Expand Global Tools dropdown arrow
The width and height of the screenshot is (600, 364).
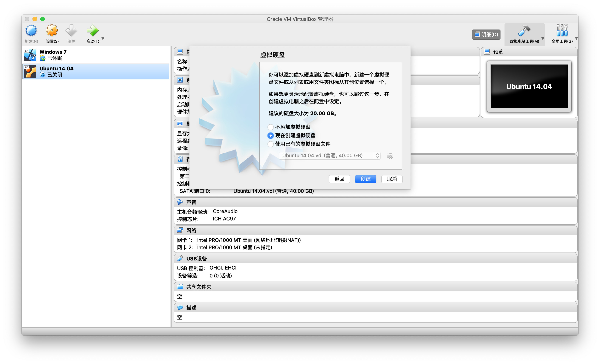click(x=576, y=38)
